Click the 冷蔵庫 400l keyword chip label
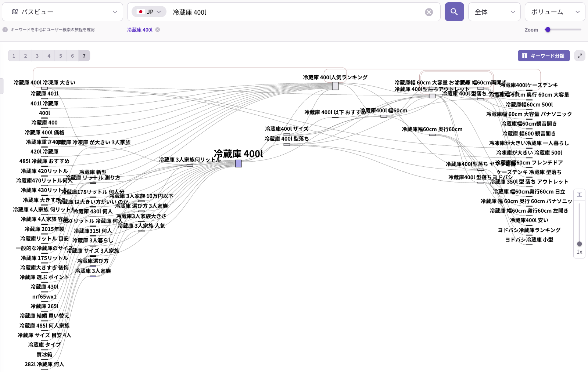Image resolution: width=588 pixels, height=372 pixels. click(140, 30)
